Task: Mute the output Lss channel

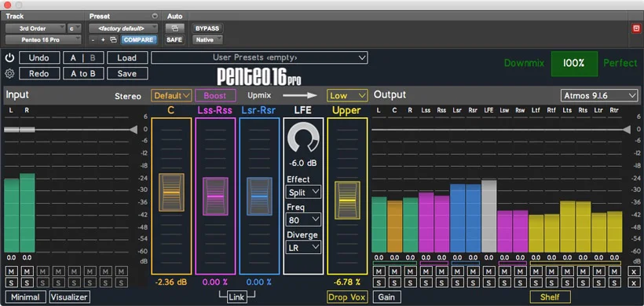Action: 426,271
